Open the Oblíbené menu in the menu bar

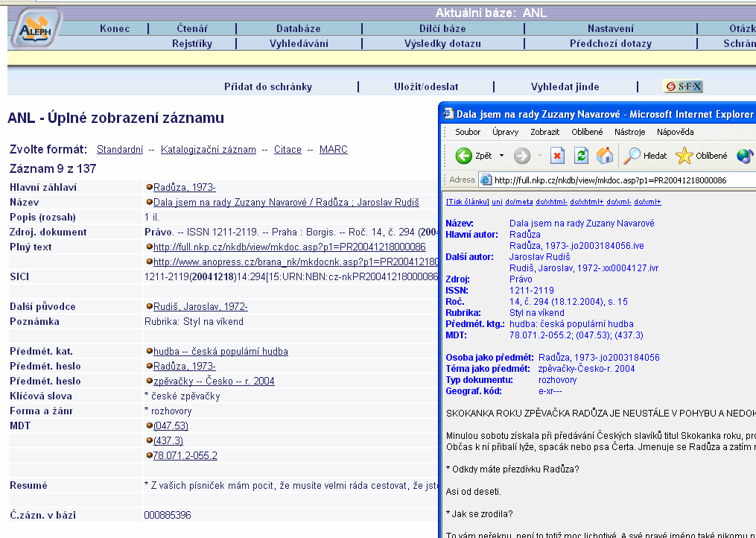coord(587,132)
